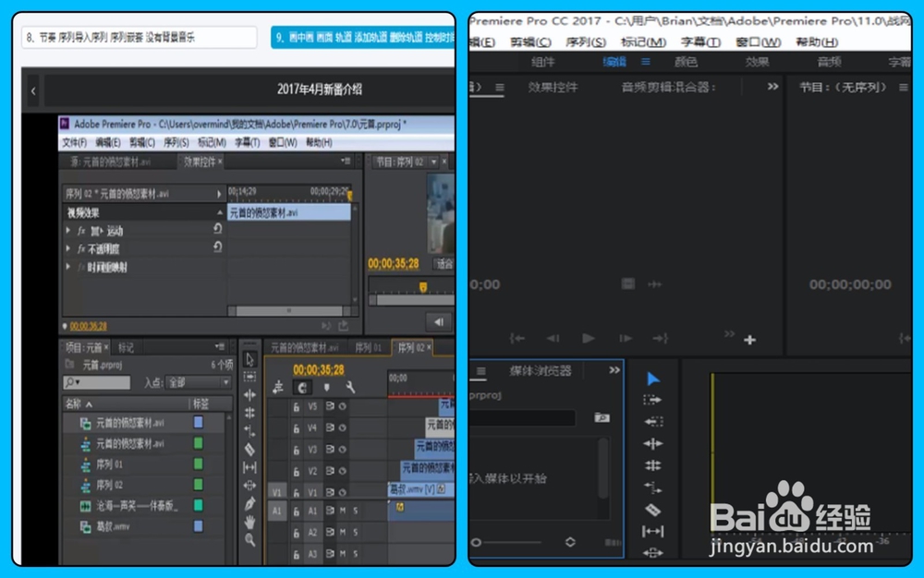Step back one frame in CC 2017 source monitor
This screenshot has width=924, height=578.
[553, 338]
